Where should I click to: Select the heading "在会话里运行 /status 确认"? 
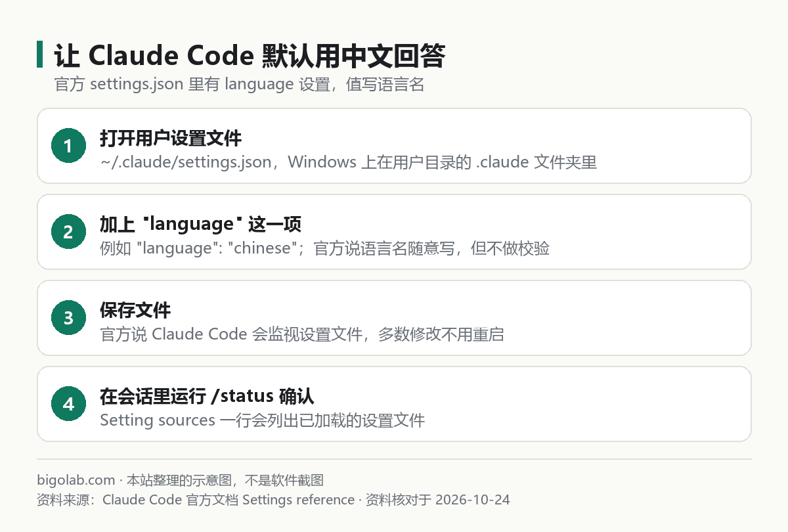click(x=207, y=397)
